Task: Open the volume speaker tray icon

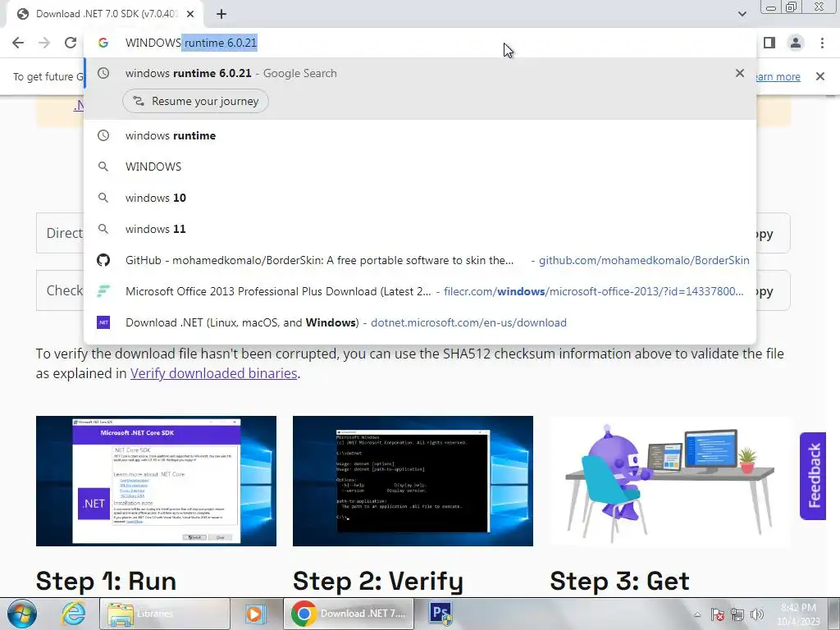Action: coord(757,614)
